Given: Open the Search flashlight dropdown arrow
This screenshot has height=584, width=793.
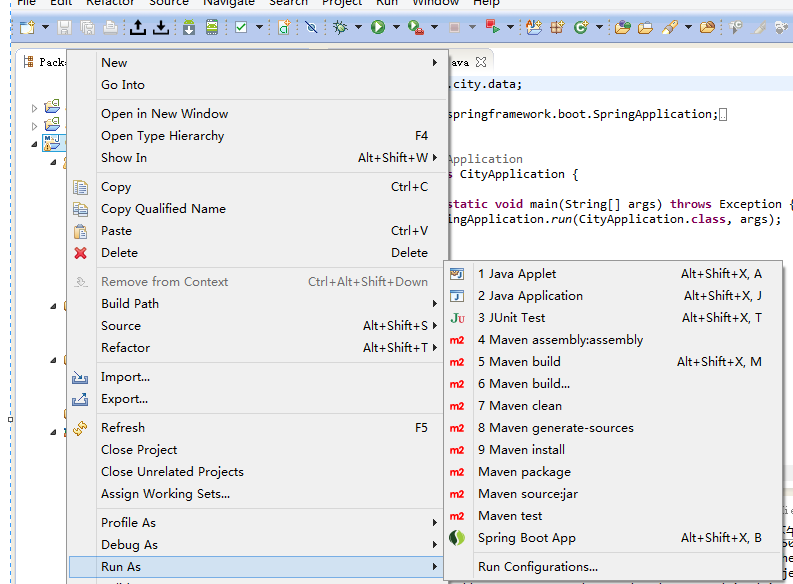Looking at the screenshot, I should tap(688, 27).
